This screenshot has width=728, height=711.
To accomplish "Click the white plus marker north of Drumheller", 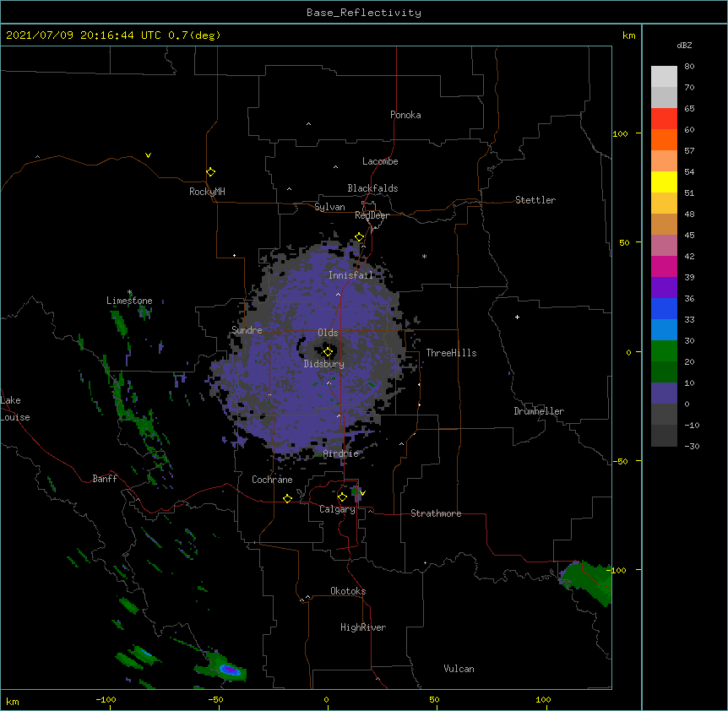I will pos(517,317).
